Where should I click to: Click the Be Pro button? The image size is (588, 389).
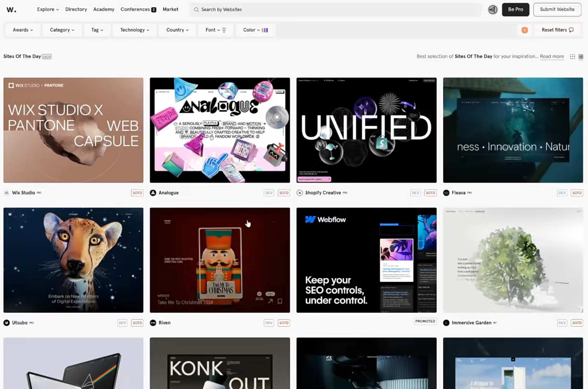(515, 9)
